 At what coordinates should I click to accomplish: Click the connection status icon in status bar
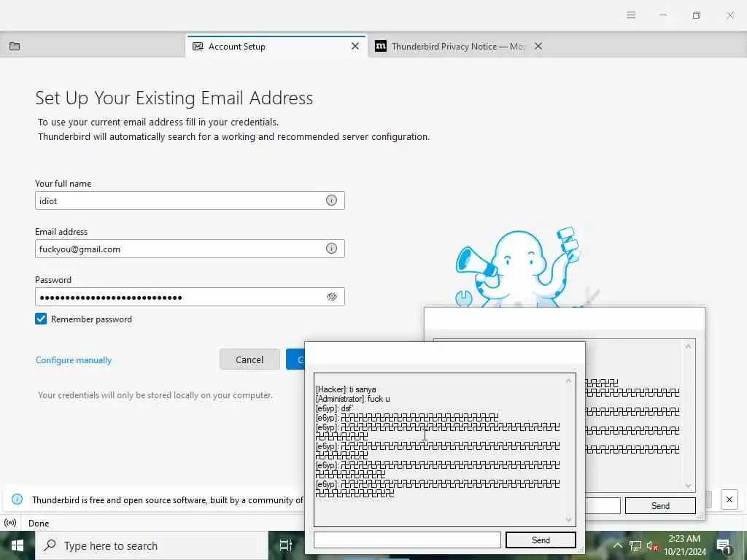[10, 523]
